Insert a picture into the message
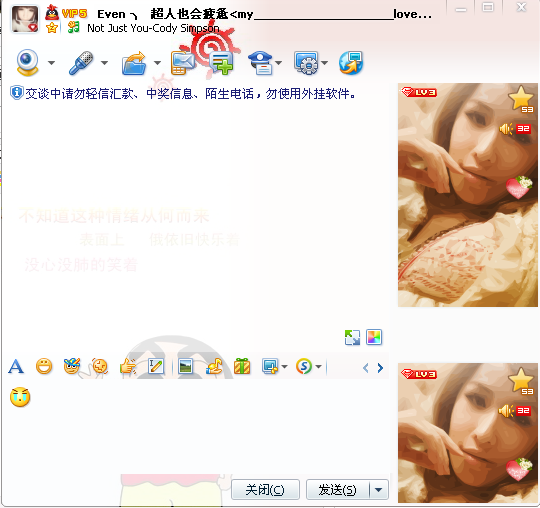Image resolution: width=540 pixels, height=508 pixels. point(186,366)
